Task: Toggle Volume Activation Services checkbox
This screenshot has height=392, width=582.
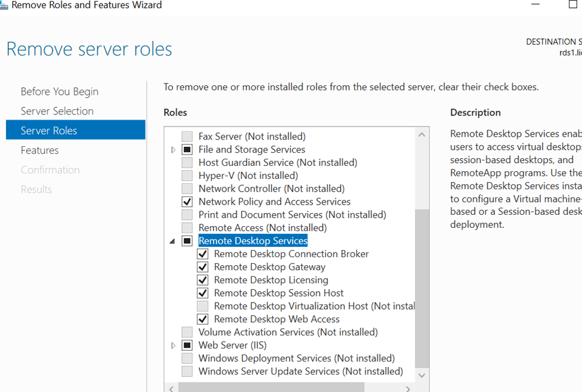Action: click(x=187, y=332)
